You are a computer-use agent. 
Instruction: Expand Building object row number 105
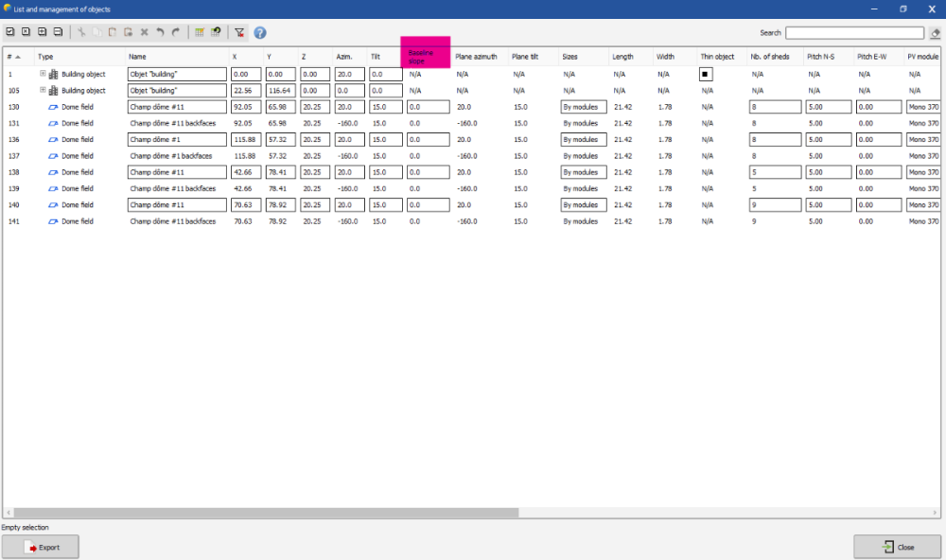tap(43, 91)
